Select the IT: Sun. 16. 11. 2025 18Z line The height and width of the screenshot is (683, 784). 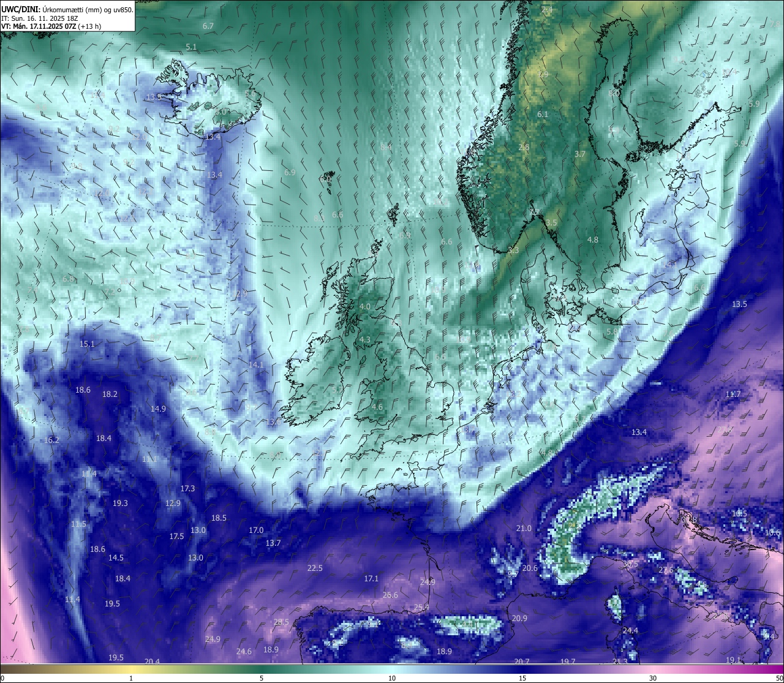(40, 18)
